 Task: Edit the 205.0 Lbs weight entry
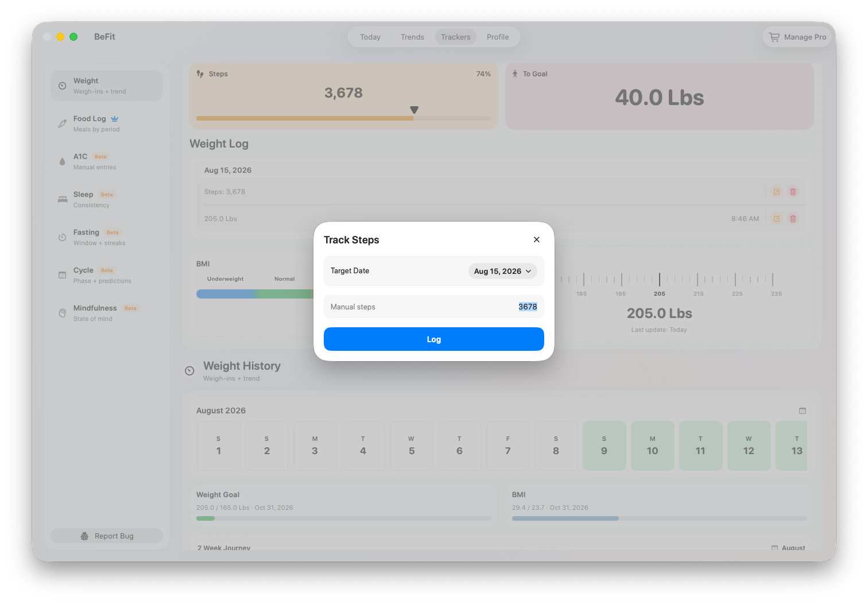[x=777, y=219]
